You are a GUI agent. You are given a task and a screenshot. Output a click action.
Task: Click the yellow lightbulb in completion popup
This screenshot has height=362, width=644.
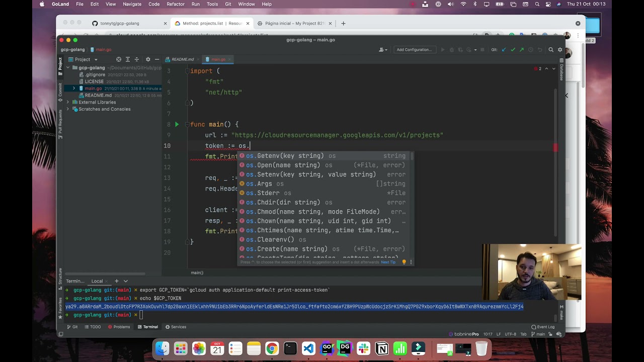[404, 262]
